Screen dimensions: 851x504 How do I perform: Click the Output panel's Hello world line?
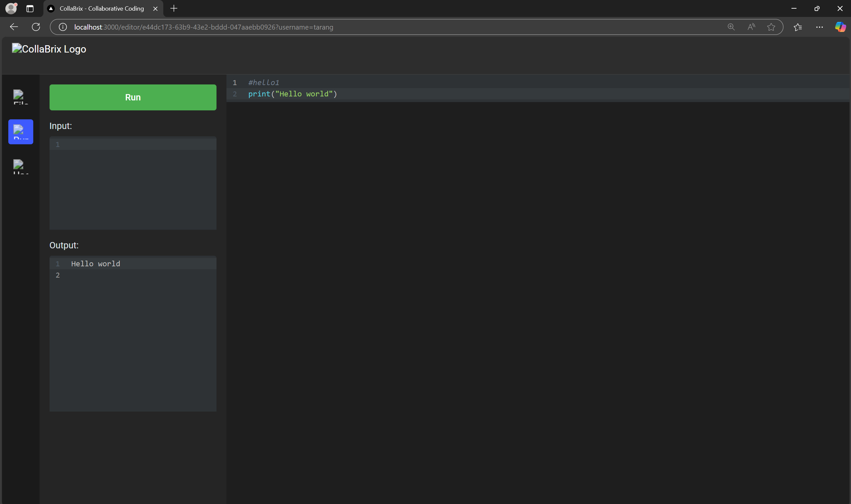tap(95, 264)
